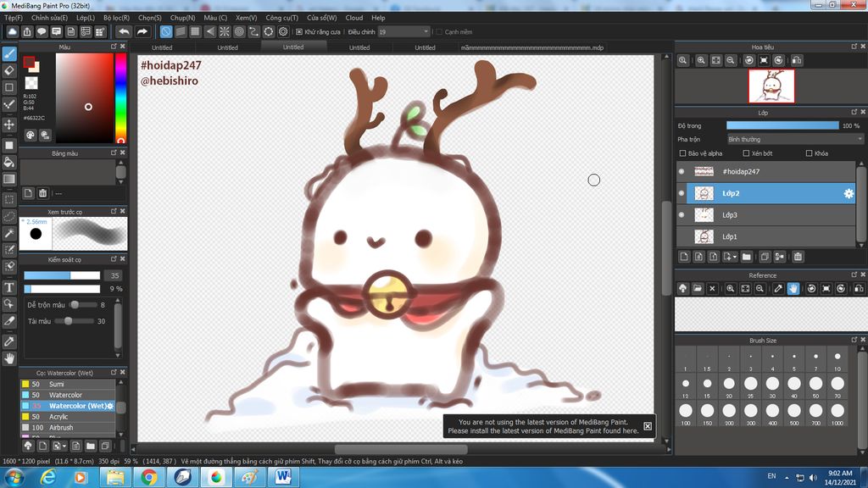The width and height of the screenshot is (868, 488).
Task: Select the Eyedropper tool
Action: point(9,341)
